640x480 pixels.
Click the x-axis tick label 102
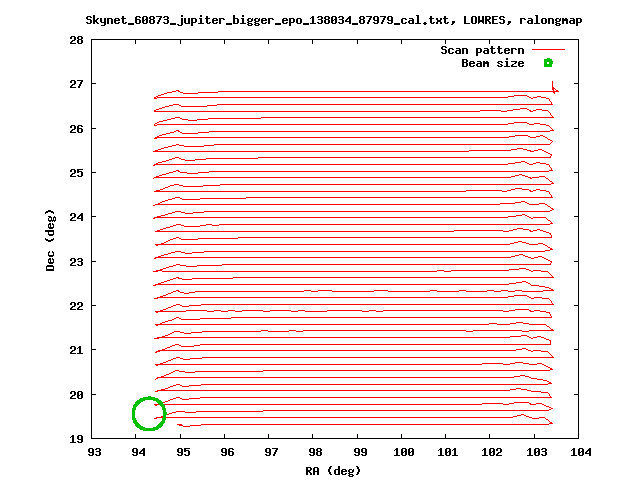click(x=492, y=452)
